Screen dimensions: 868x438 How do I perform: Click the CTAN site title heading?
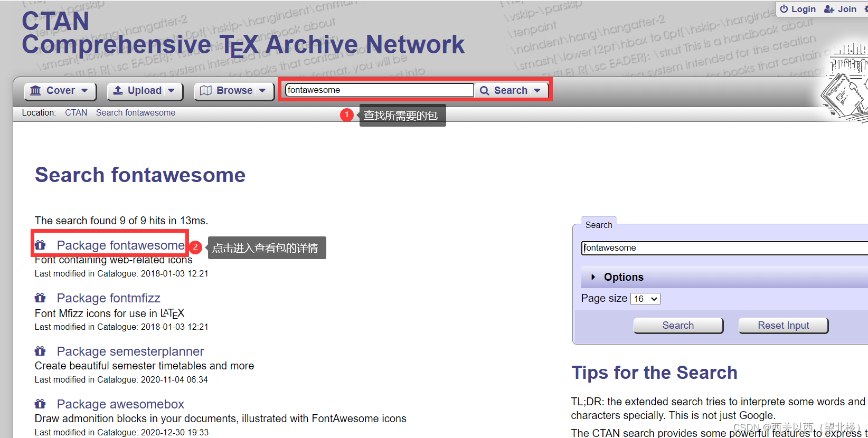pyautogui.click(x=243, y=33)
